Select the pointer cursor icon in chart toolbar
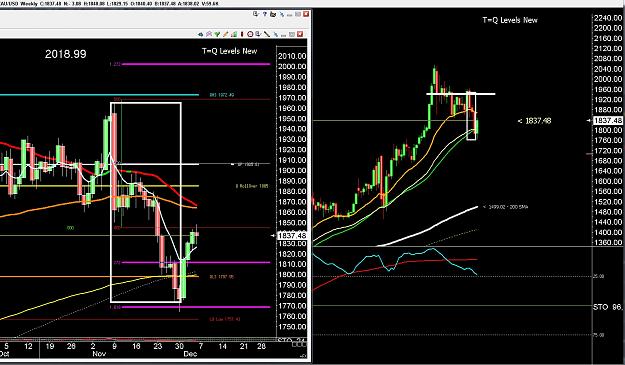 [x=258, y=34]
